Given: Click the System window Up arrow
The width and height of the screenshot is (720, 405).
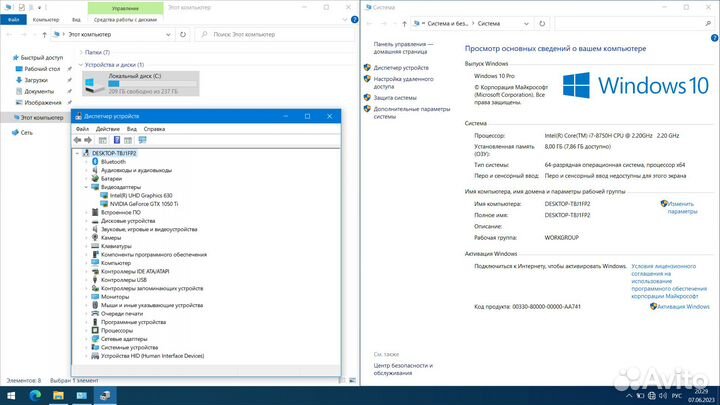Looking at the screenshot, I should [404, 23].
